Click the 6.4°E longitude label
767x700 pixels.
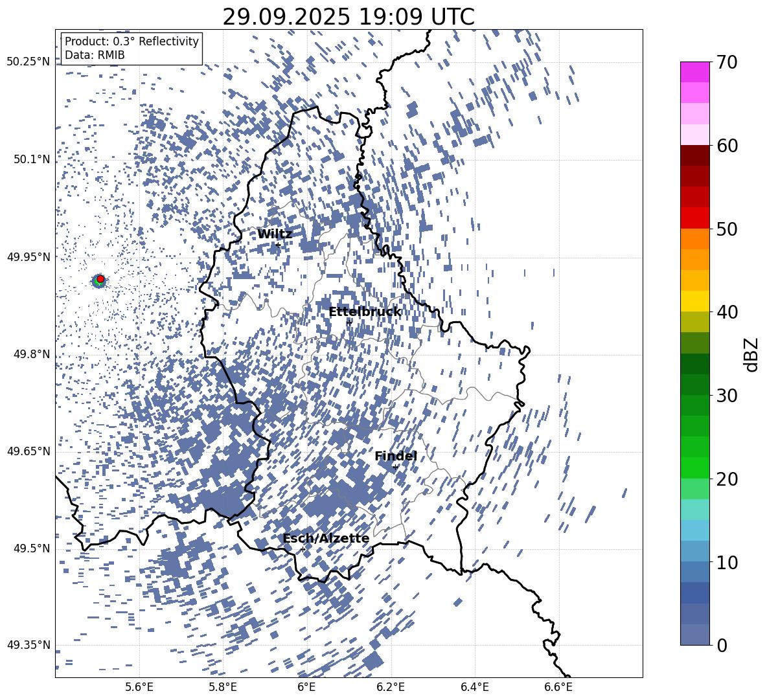click(x=474, y=687)
